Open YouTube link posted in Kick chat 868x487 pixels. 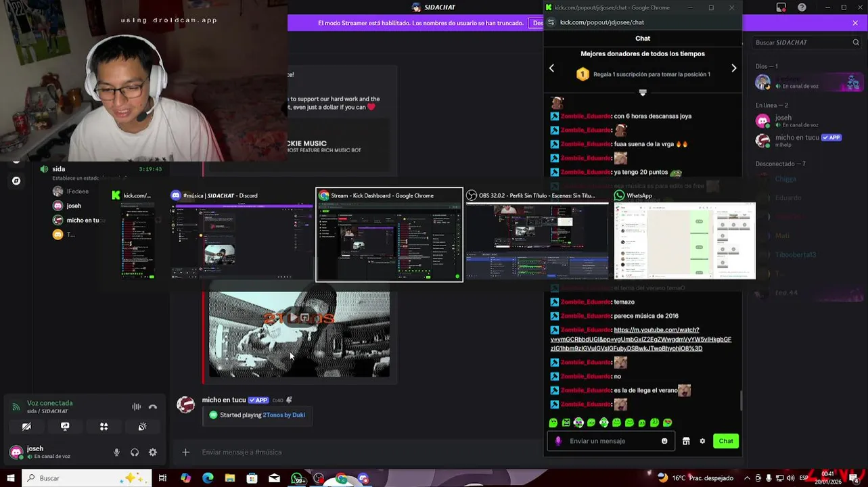[x=641, y=339]
